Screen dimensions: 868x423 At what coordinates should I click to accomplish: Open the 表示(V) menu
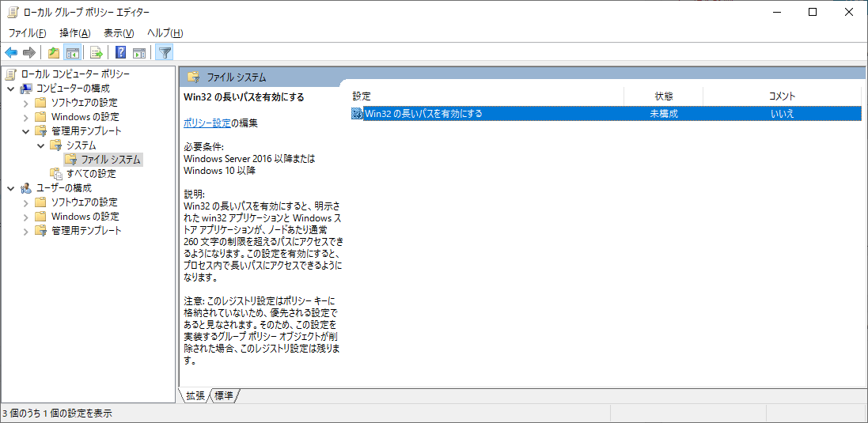pyautogui.click(x=119, y=32)
